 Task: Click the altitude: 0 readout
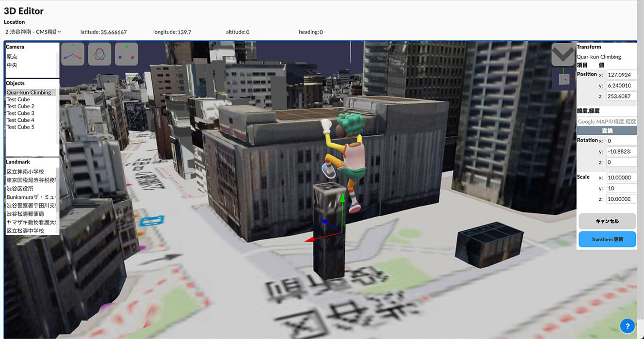[x=238, y=32]
